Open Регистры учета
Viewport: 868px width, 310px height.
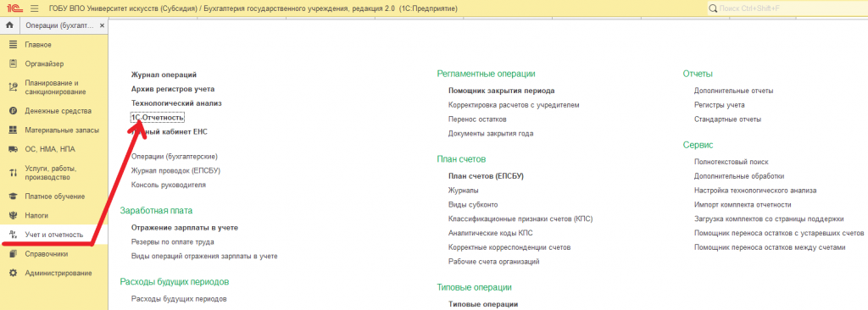719,105
